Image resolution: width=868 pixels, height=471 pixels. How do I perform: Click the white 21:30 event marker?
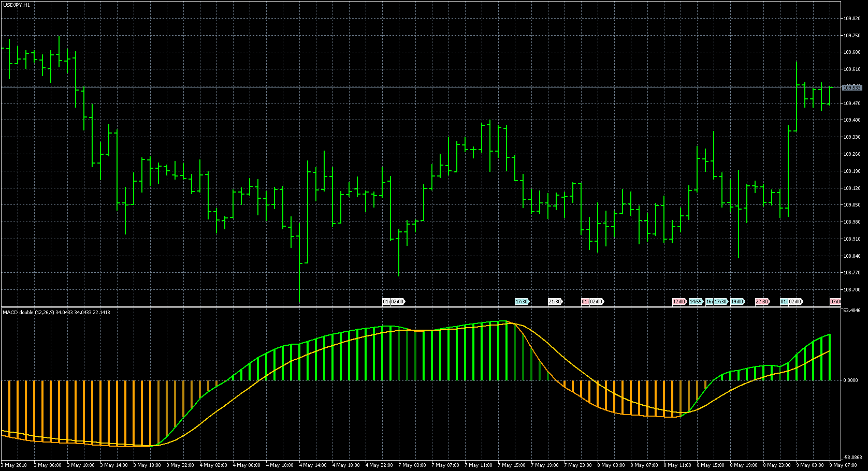(x=555, y=301)
